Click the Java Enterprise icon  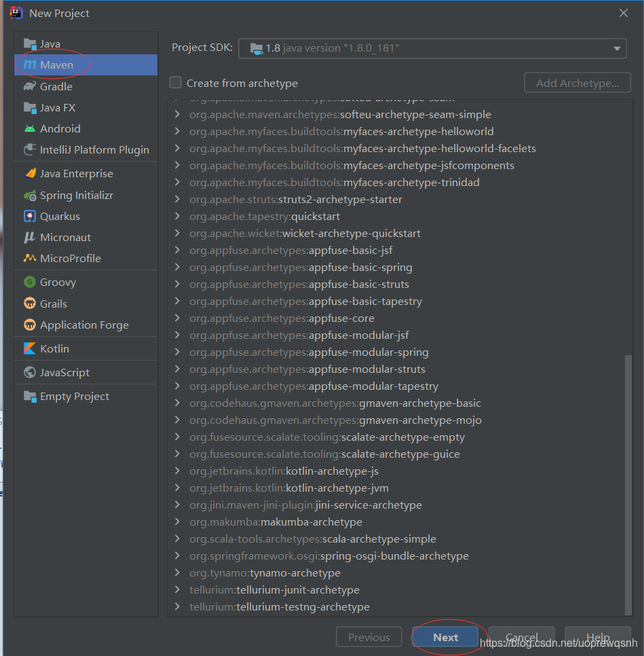click(30, 173)
